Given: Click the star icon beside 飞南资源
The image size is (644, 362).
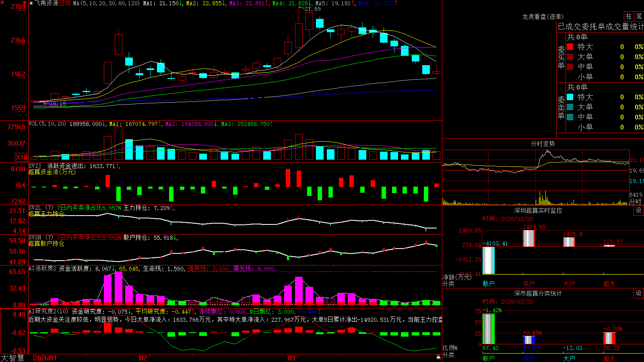Looking at the screenshot, I should coord(31,3).
